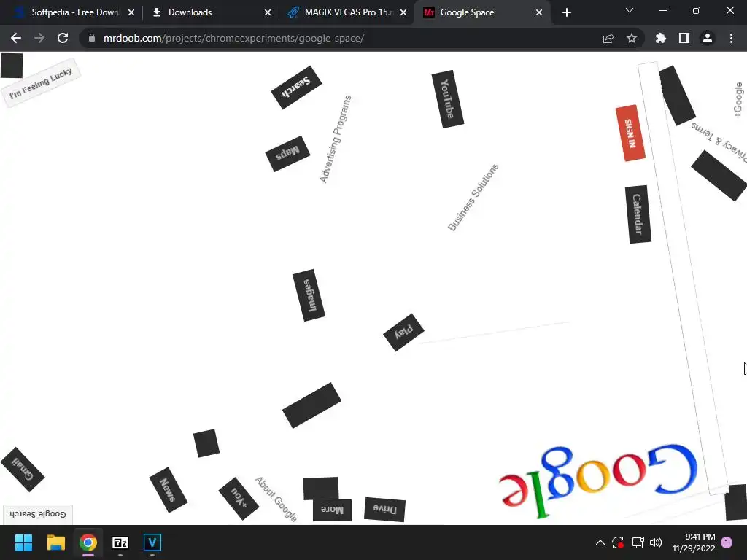Open the clock and date panel

694,542
